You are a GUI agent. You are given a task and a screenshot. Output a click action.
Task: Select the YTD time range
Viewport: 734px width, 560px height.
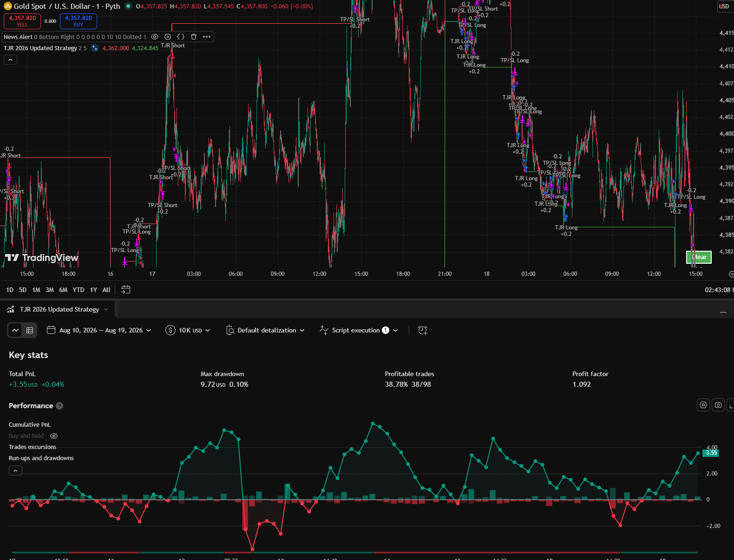pos(79,290)
